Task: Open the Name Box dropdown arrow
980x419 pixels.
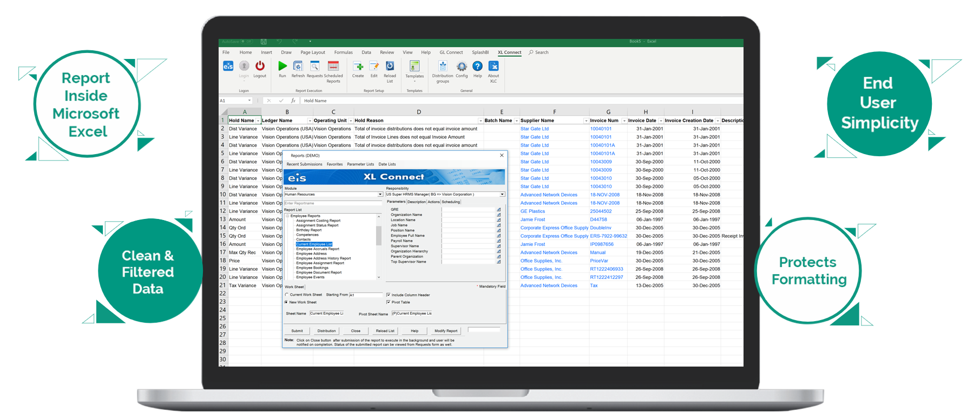Action: click(249, 101)
